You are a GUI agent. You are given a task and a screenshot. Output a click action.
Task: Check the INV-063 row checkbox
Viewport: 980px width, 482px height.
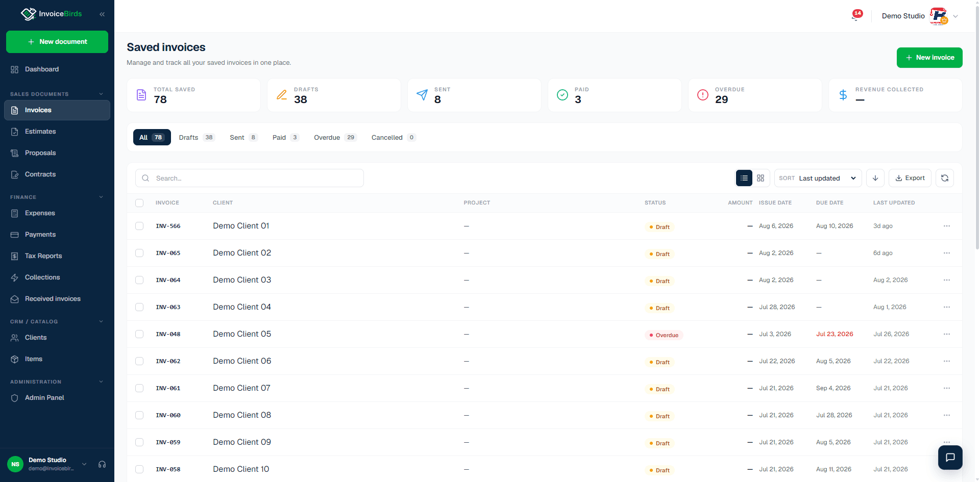coord(139,307)
